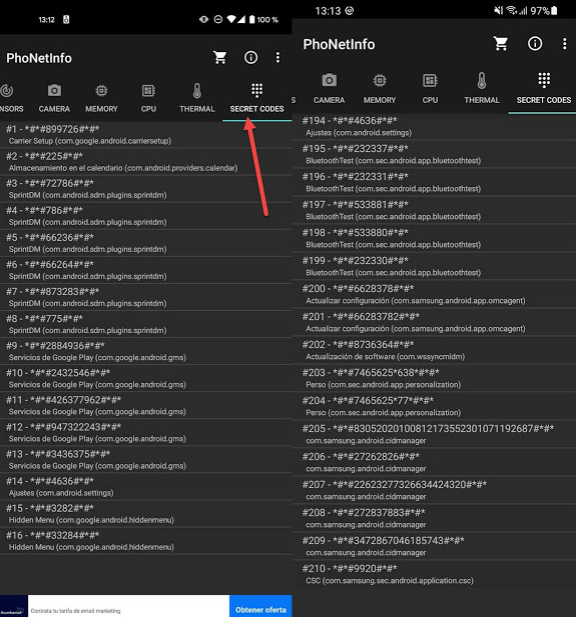Image resolution: width=576 pixels, height=617 pixels.
Task: Tap code #6 *#*#66264#*#* SprintDM
Action: (146, 270)
